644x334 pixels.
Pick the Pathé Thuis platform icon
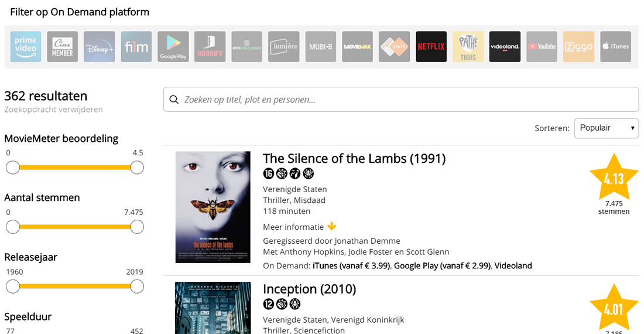pyautogui.click(x=468, y=47)
